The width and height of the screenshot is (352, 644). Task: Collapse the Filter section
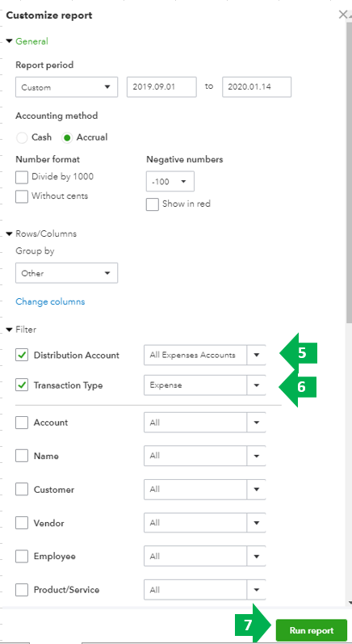coord(10,330)
